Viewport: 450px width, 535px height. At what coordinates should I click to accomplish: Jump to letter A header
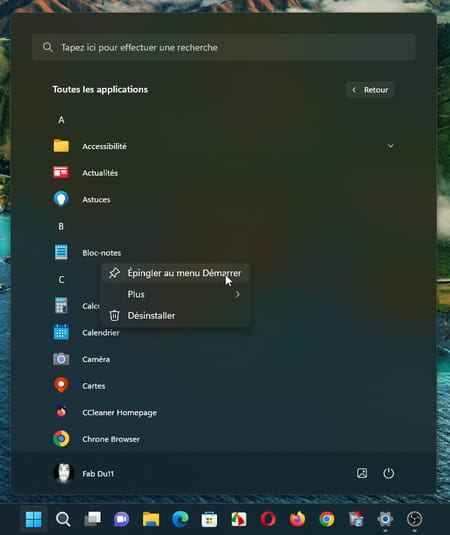(x=61, y=120)
